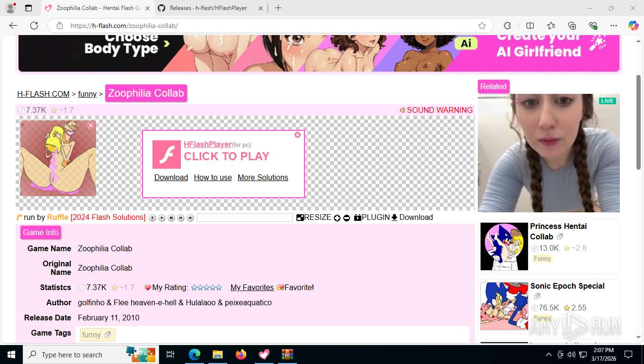Screen dimensions: 644x364
Task: Show hidden system tray icons
Action: click(x=548, y=355)
